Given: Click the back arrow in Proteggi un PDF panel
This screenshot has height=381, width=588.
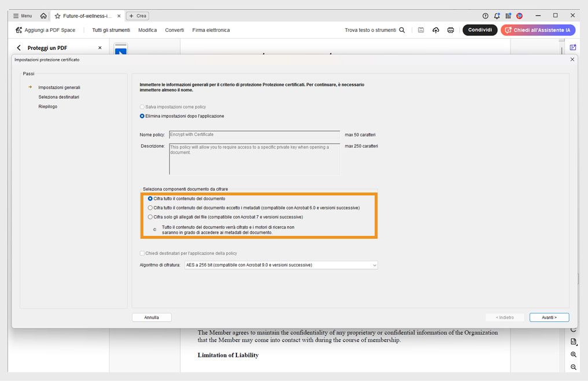Looking at the screenshot, I should 17,47.
